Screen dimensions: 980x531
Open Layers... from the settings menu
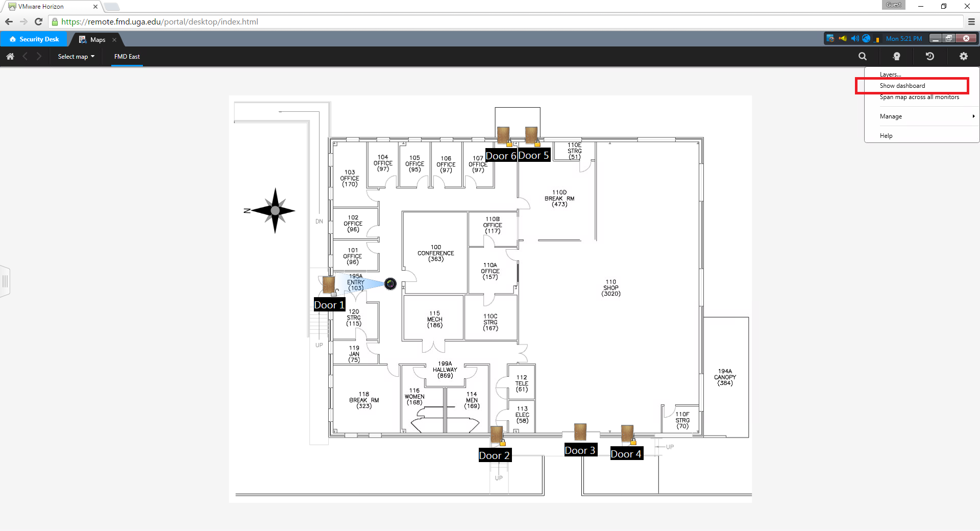click(890, 75)
